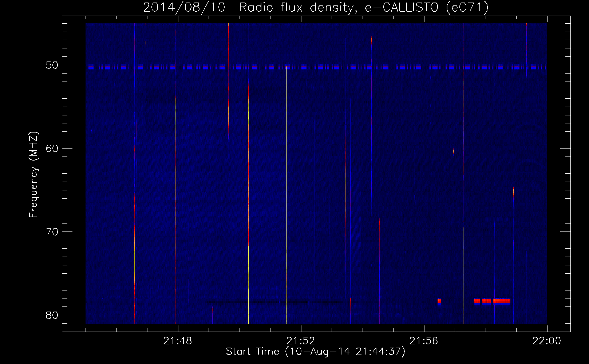Click the 70 frequency tick label
Viewport: 589px width, 364px height.
[52, 232]
